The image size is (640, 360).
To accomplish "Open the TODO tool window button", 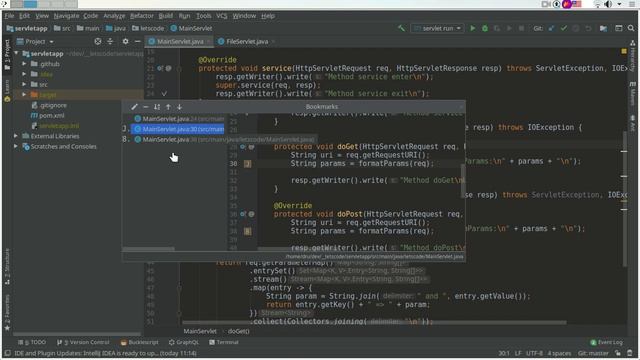I will (32, 342).
